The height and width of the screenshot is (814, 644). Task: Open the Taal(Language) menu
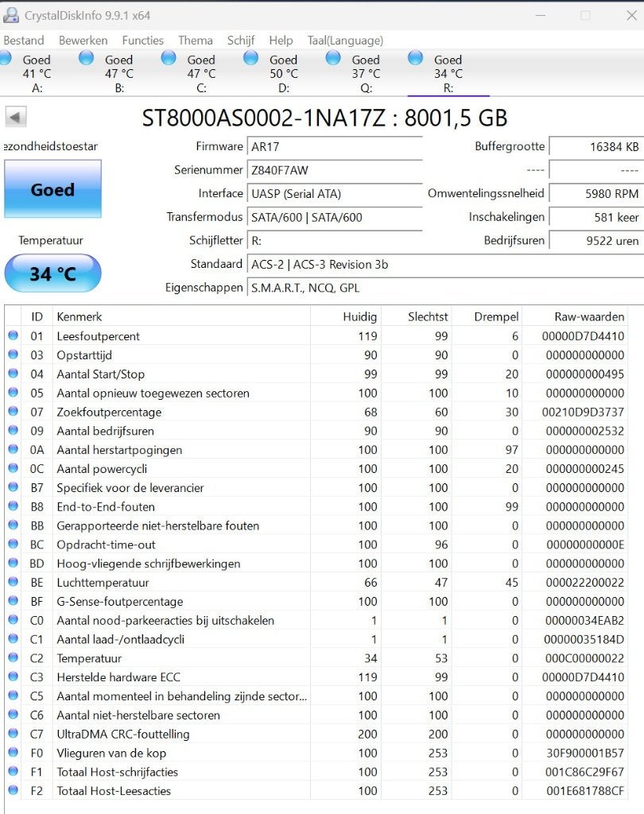click(345, 41)
